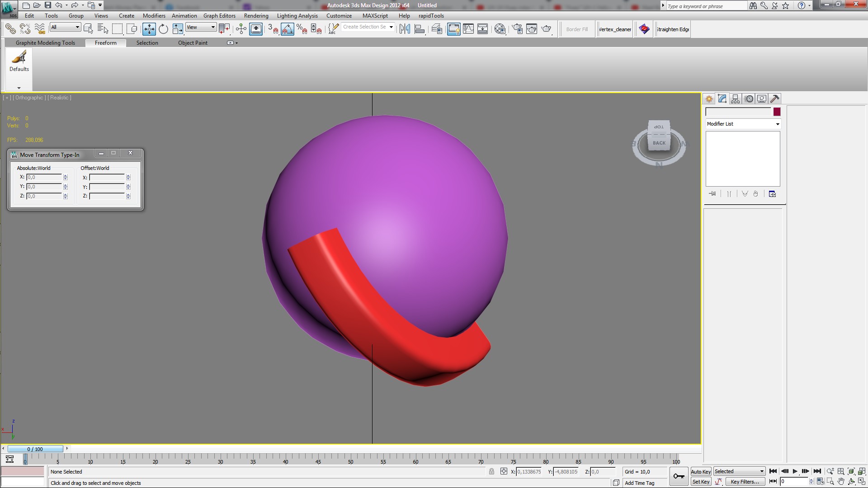Toggle Angle Snap on the toolbar
868x488 pixels.
tap(288, 29)
